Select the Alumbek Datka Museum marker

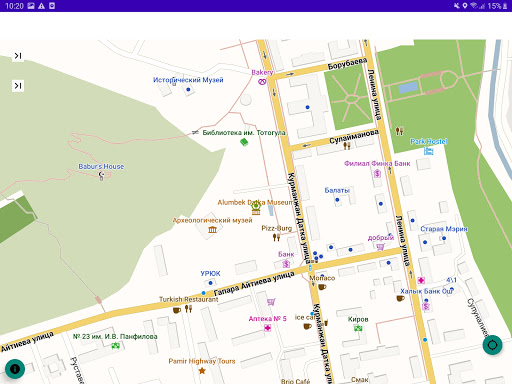point(256,208)
